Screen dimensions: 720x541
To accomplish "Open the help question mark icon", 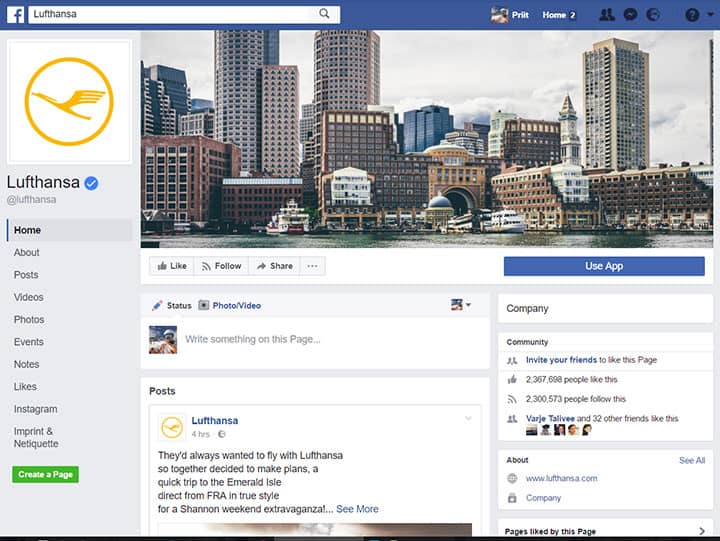I will point(692,15).
